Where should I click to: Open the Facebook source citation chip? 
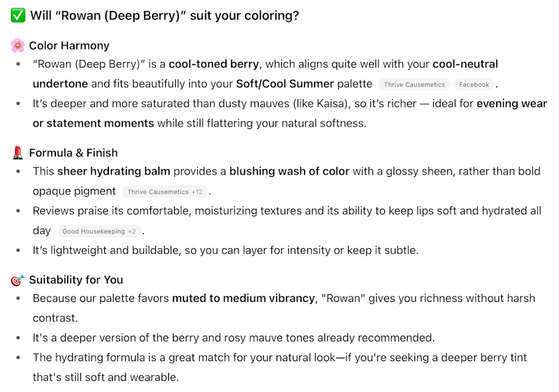pyautogui.click(x=474, y=84)
